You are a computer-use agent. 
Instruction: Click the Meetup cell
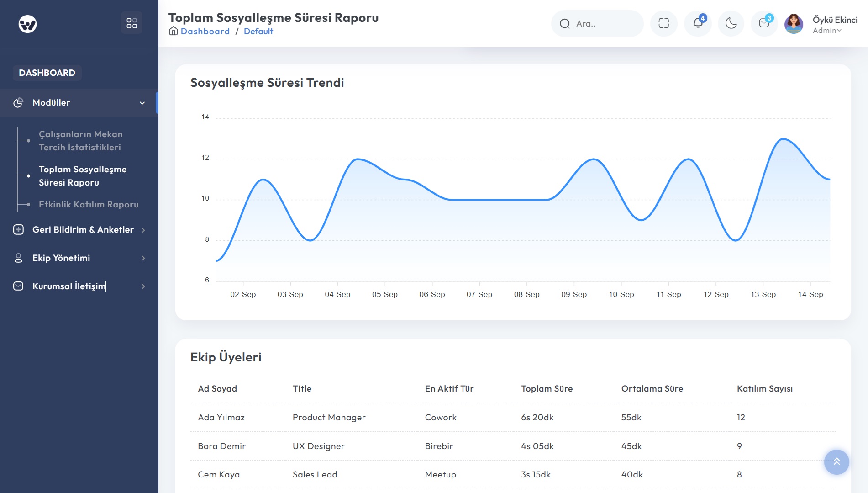440,475
